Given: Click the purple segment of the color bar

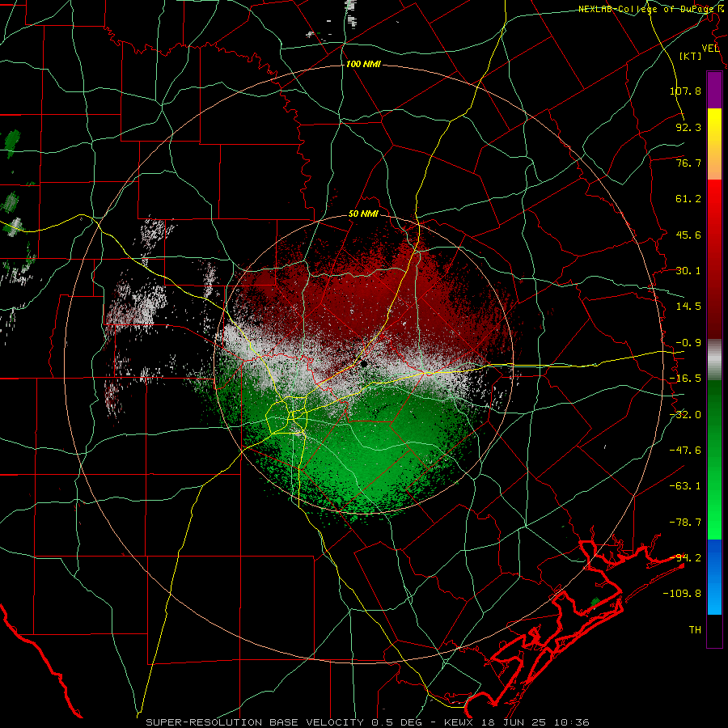Looking at the screenshot, I should [714, 90].
